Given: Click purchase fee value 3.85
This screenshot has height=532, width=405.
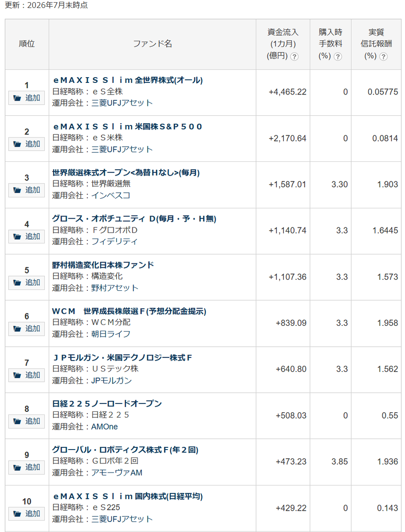Looking at the screenshot, I should pos(340,462).
